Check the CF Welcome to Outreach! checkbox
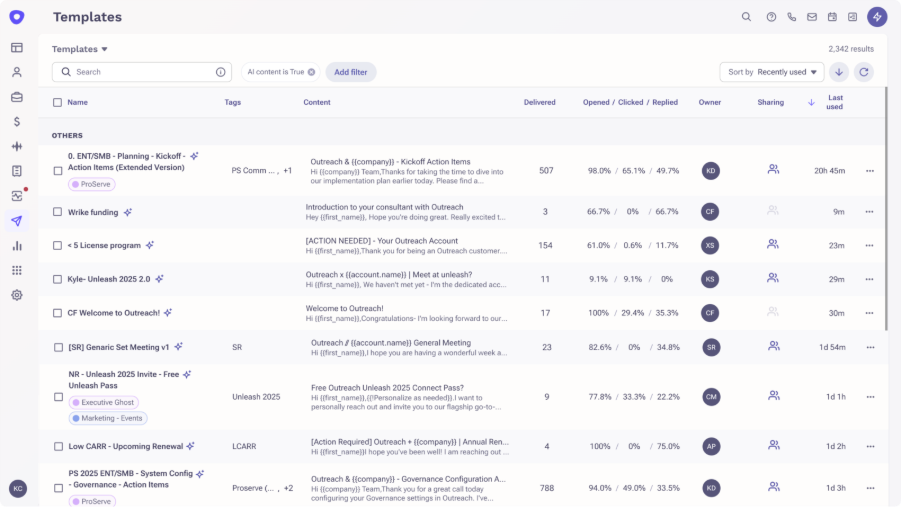Viewport: 901px width, 507px height. [x=57, y=313]
